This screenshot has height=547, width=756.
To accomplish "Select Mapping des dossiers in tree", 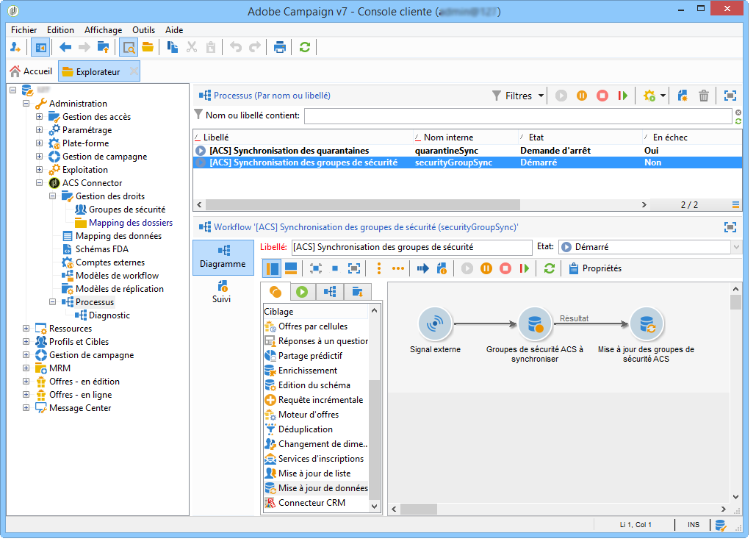I will tap(131, 223).
